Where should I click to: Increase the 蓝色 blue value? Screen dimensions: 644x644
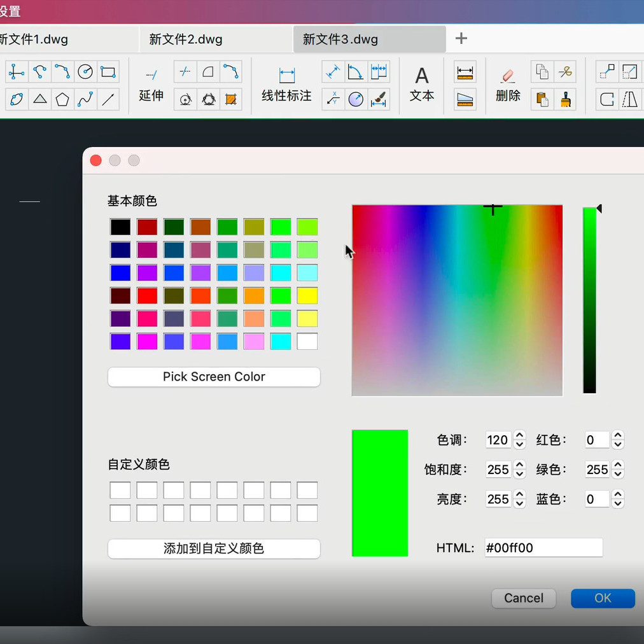click(x=618, y=494)
